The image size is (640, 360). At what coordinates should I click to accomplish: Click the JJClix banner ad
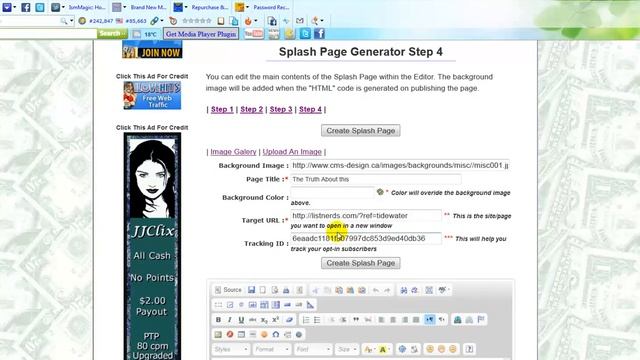coord(152,246)
